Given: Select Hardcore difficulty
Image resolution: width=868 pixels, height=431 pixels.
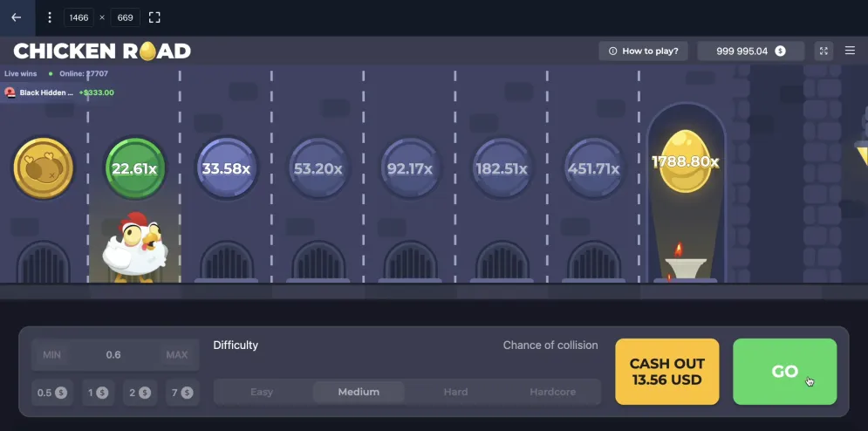Looking at the screenshot, I should (x=552, y=392).
